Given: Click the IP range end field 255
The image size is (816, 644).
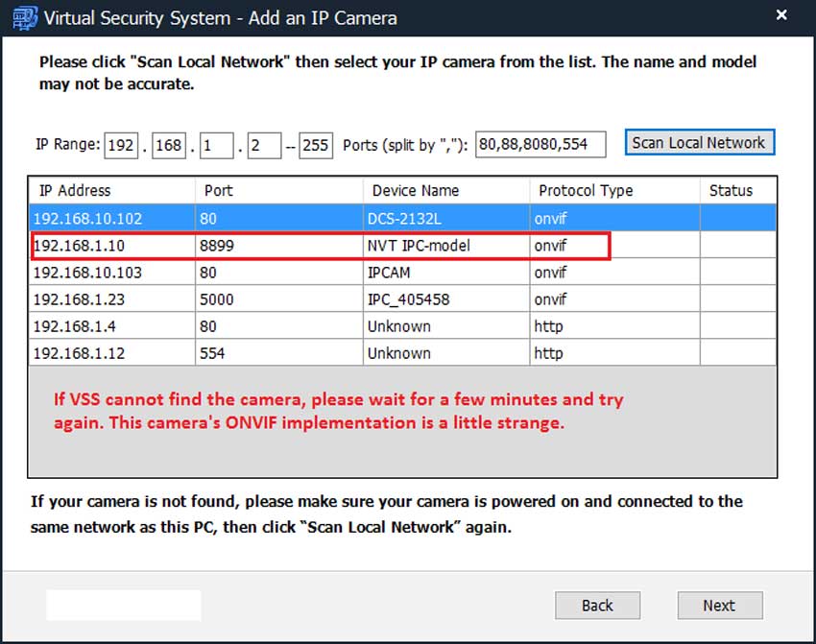Looking at the screenshot, I should point(315,146).
